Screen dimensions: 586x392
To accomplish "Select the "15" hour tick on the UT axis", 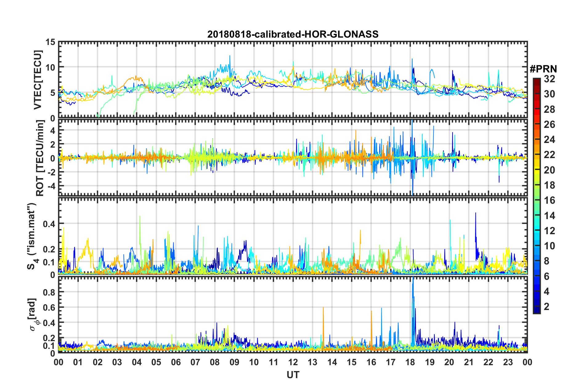I will click(352, 362).
